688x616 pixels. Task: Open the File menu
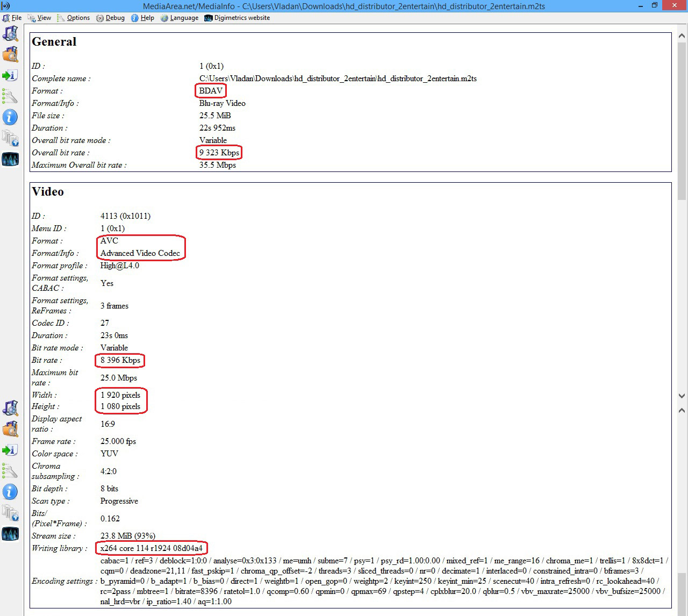coord(12,18)
